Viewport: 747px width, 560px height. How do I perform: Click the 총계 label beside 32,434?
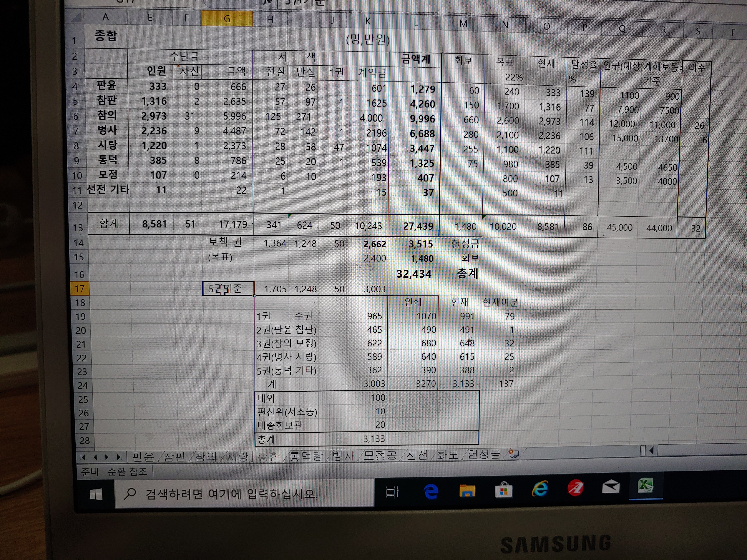(467, 273)
